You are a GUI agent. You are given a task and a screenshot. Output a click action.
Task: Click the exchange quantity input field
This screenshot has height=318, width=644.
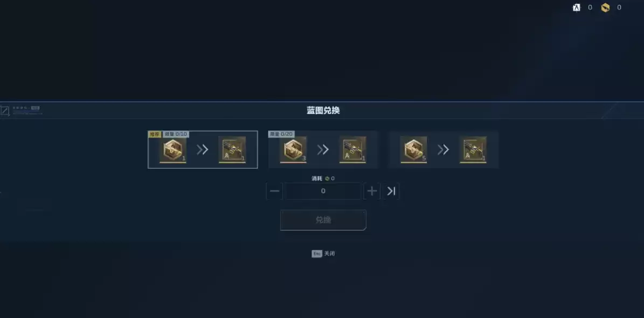point(323,191)
